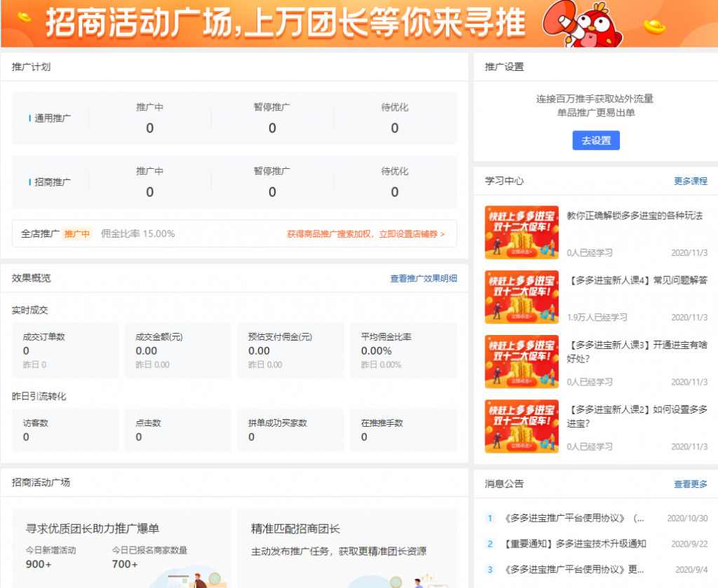Open announcement 【重要通知】多多进宝技术升级通知
Viewport: 718px width, 588px height.
(x=575, y=544)
